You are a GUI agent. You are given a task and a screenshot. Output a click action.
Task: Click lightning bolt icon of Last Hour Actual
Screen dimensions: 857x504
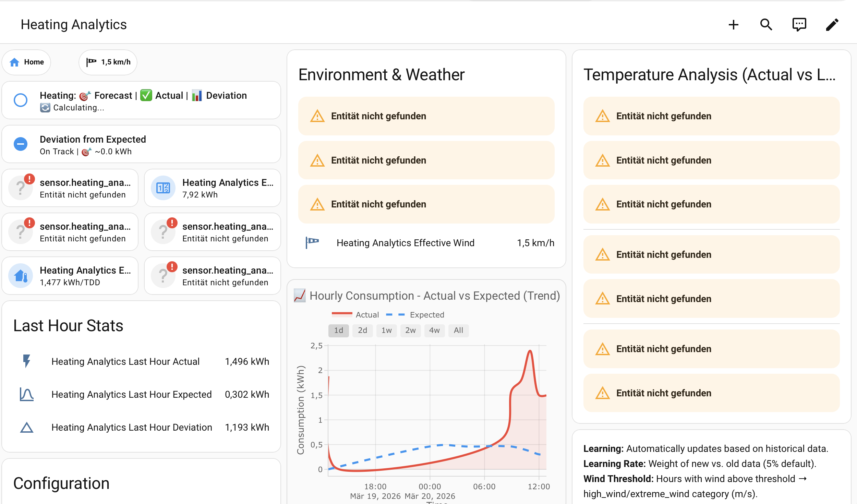[26, 361]
